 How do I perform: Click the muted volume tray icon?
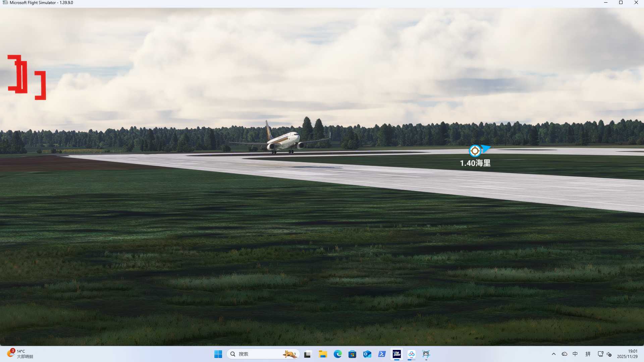pyautogui.click(x=609, y=354)
